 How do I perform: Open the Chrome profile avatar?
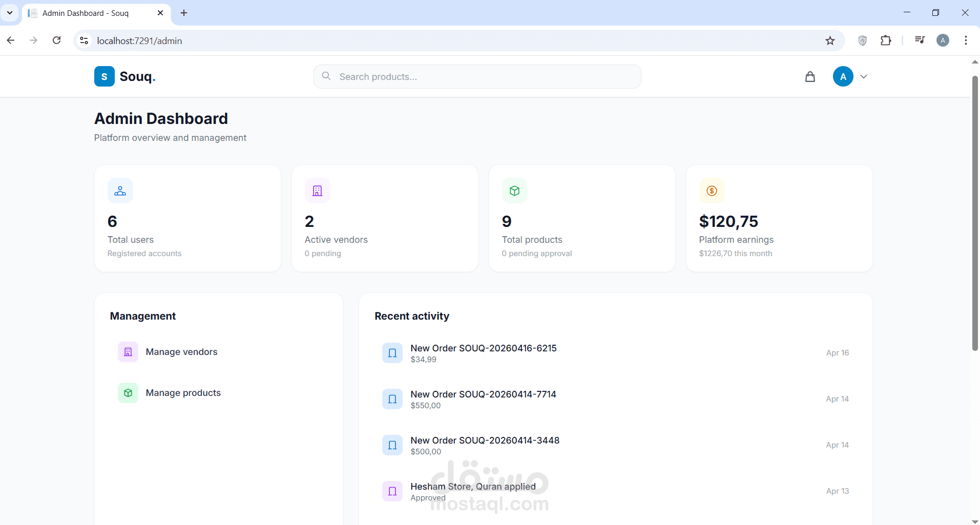(943, 40)
